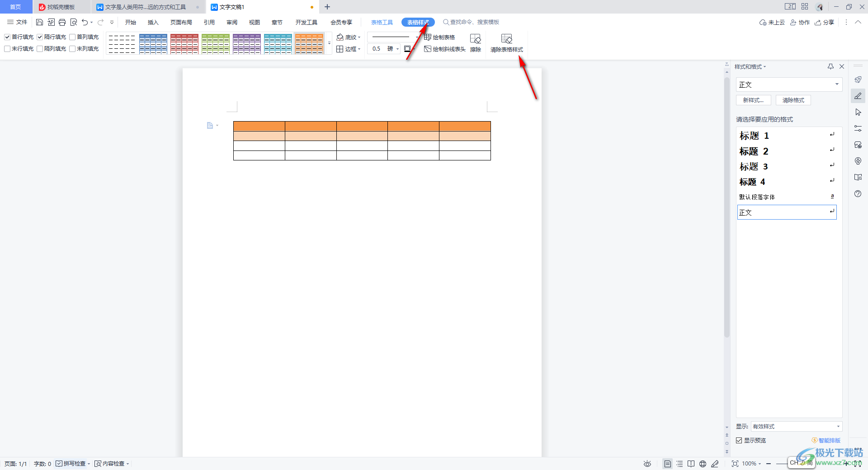Image resolution: width=868 pixels, height=470 pixels.
Task: Click the rocket sidebar icon
Action: 858,80
